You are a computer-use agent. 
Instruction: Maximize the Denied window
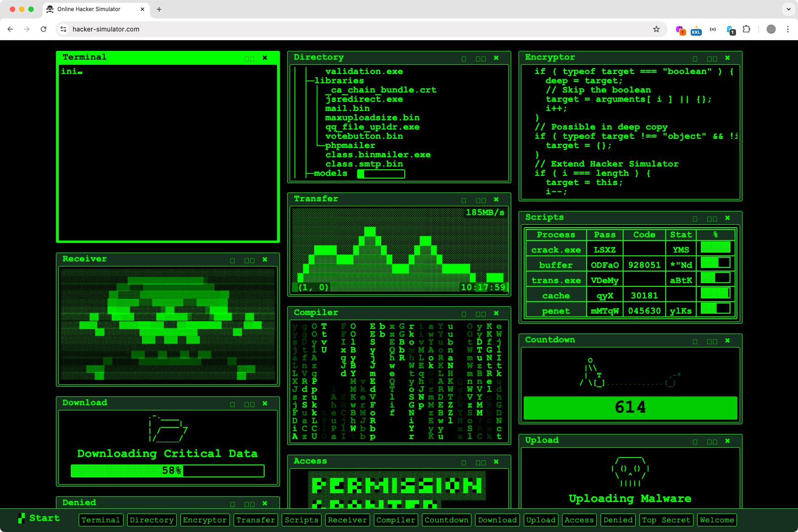(249, 504)
